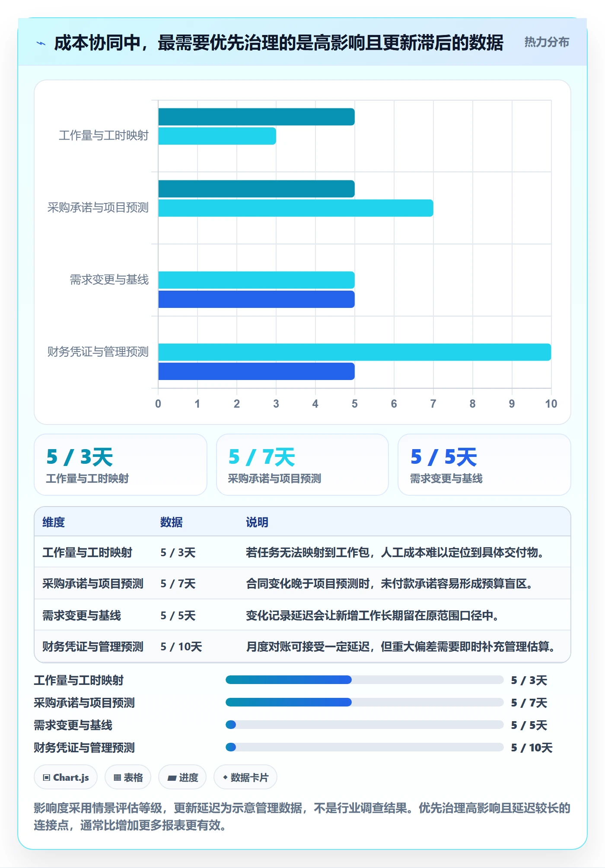Viewport: 605px width, 868px height.
Task: Click the 采购承诺与项目预测 progress bar
Action: click(364, 703)
